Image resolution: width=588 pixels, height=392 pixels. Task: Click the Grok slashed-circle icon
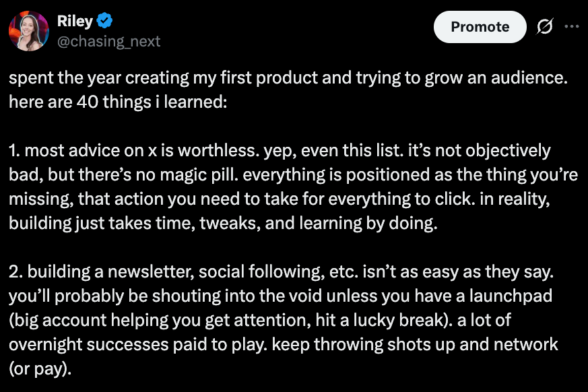coord(543,27)
